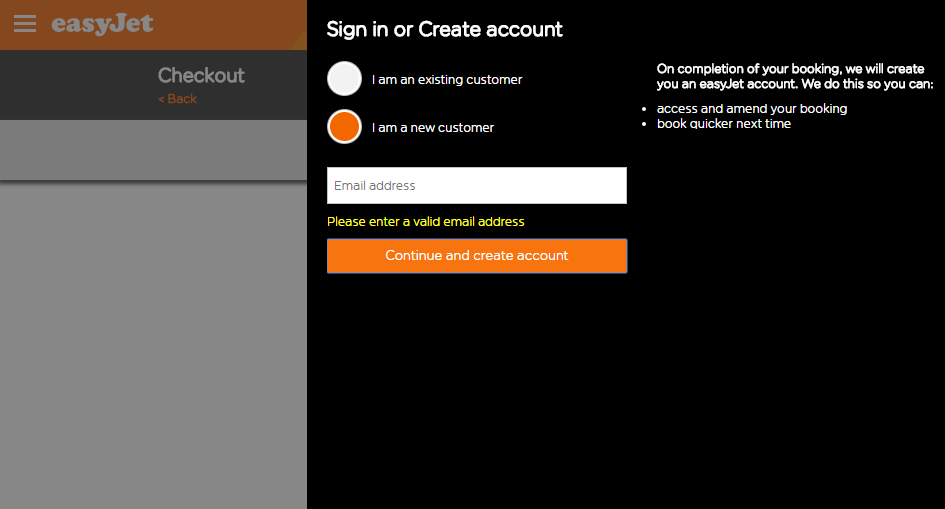Click 'book quicker next time' text

[723, 123]
